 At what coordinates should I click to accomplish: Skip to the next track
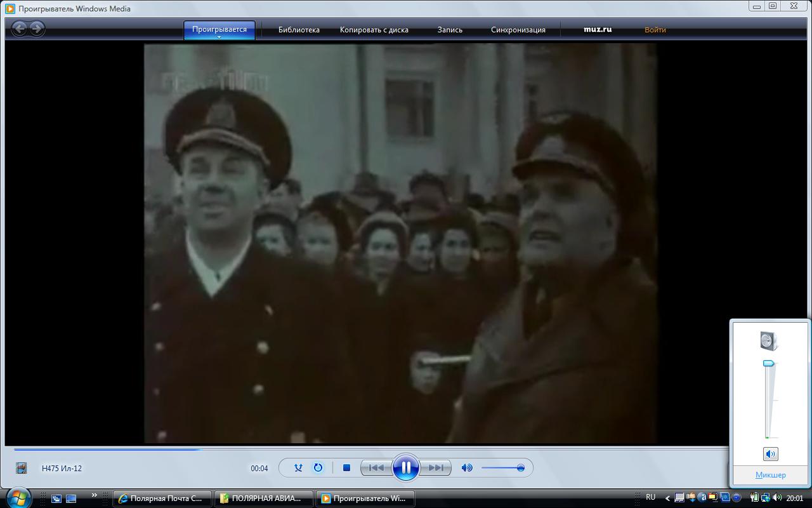435,468
